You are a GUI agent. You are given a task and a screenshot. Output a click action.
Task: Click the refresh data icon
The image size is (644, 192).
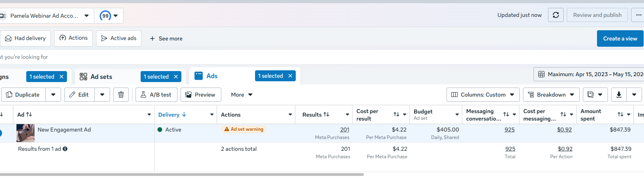coord(555,15)
